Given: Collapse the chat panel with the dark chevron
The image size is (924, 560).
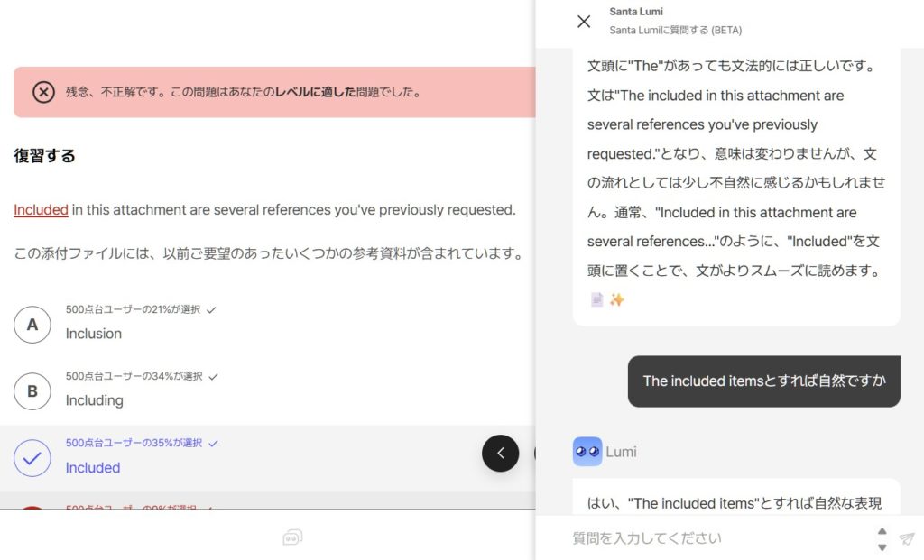Looking at the screenshot, I should pos(501,453).
